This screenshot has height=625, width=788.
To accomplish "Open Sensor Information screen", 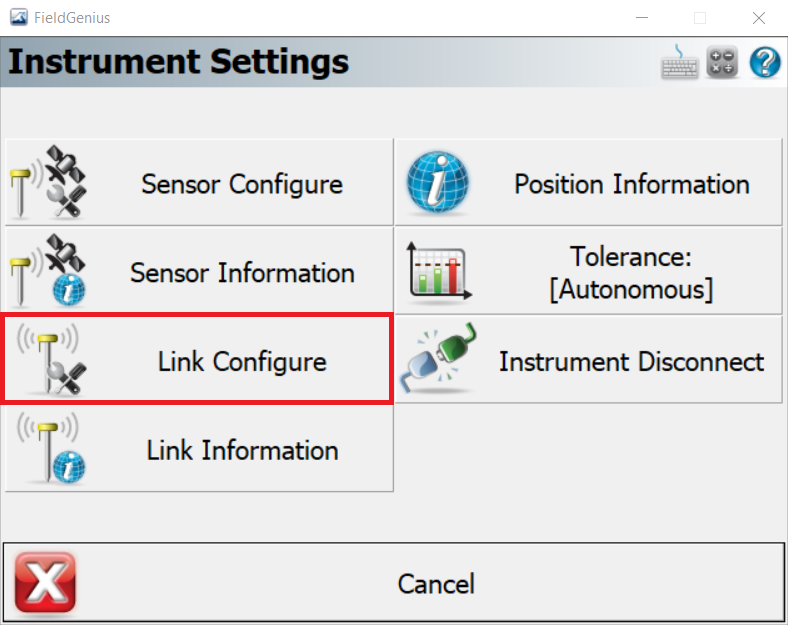I will tap(199, 271).
